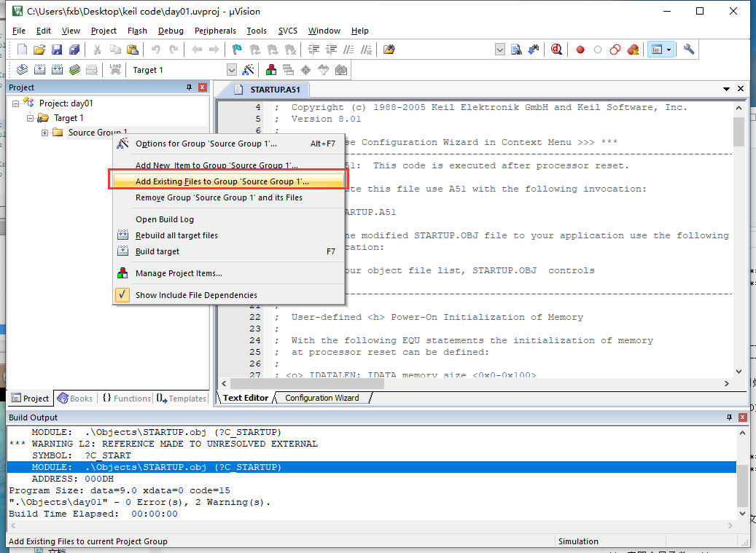Open editor tab list dropdown arrow
The height and width of the screenshot is (553, 756).
point(726,89)
